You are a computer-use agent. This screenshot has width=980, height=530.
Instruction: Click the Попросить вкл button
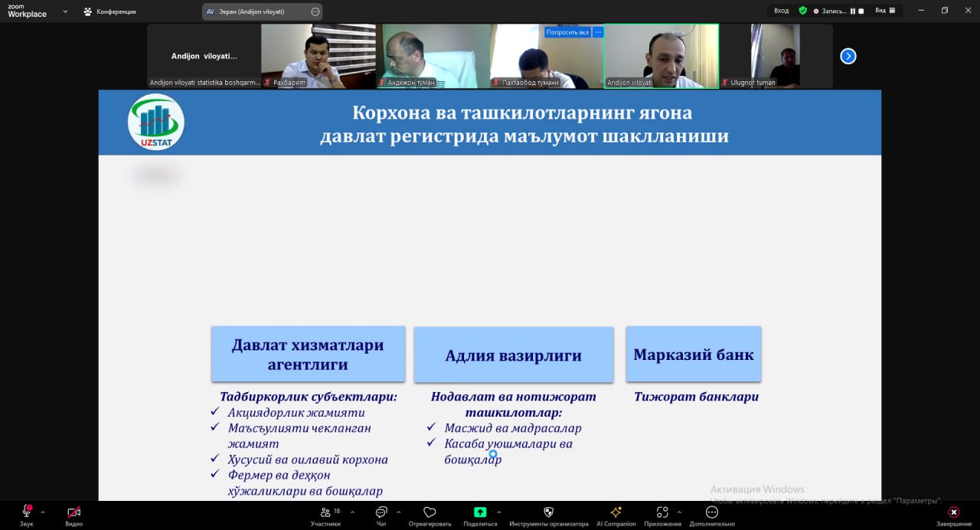click(567, 32)
